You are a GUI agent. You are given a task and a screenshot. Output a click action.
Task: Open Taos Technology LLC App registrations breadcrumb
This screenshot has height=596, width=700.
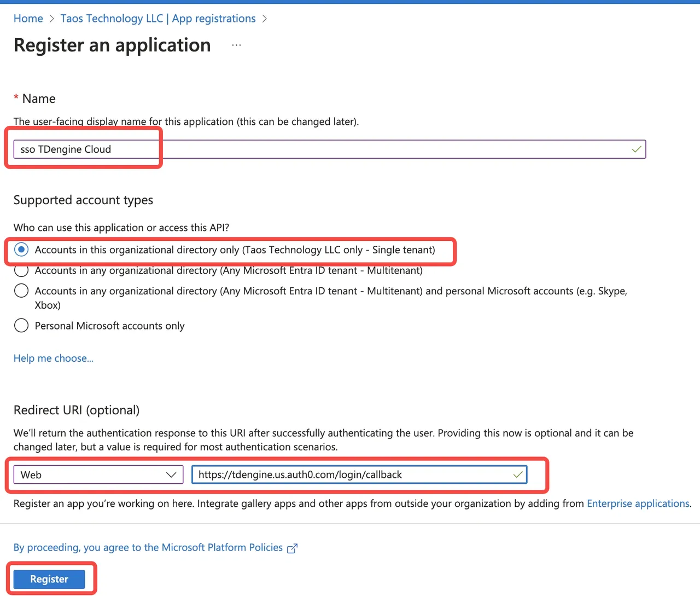pyautogui.click(x=158, y=19)
